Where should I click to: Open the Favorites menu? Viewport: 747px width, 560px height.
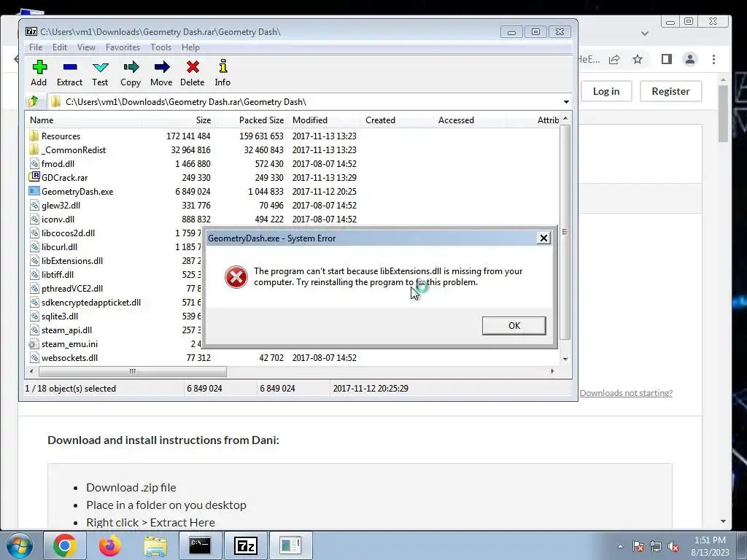[x=123, y=47]
